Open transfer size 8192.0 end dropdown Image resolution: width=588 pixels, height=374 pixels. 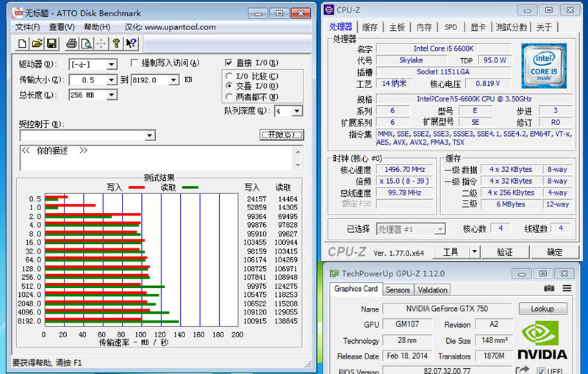coord(173,80)
